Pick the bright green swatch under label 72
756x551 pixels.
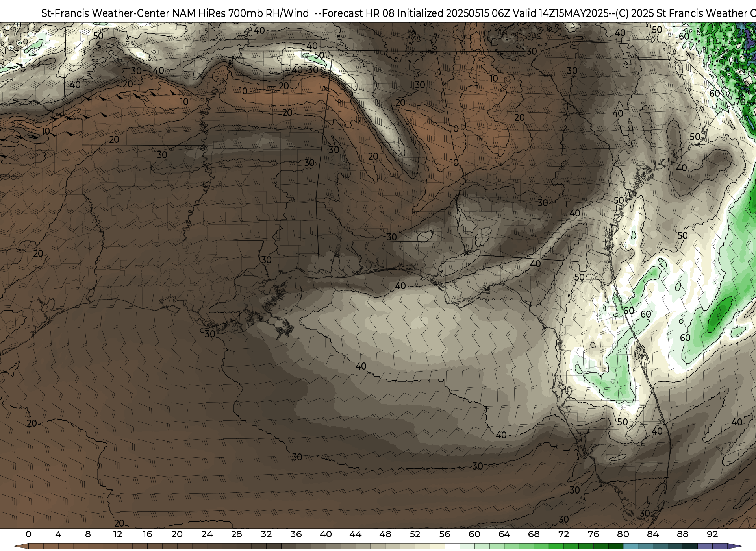pyautogui.click(x=556, y=546)
